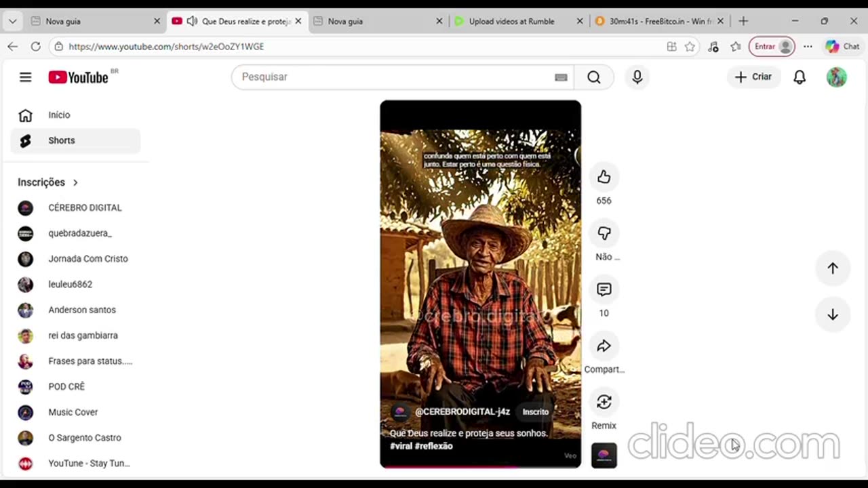868x488 pixels.
Task: Like this Short
Action: tap(604, 178)
